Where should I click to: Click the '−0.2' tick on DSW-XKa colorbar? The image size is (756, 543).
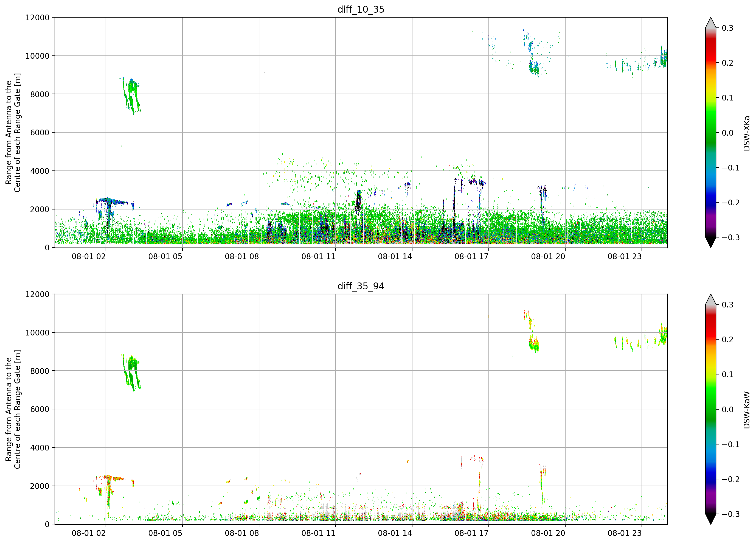(731, 202)
